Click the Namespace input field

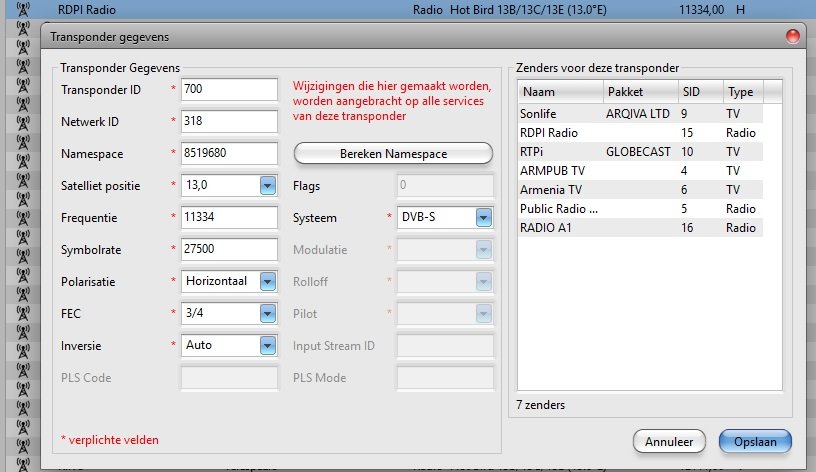[228, 154]
